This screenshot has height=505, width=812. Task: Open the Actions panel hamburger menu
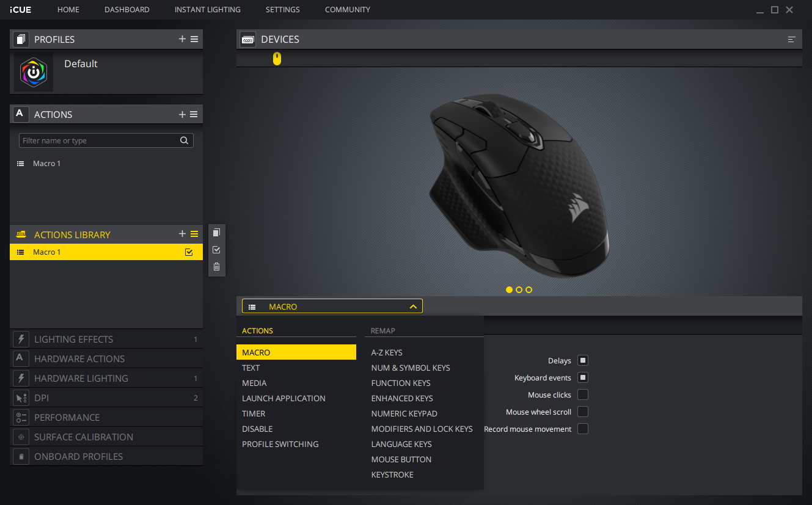[194, 114]
